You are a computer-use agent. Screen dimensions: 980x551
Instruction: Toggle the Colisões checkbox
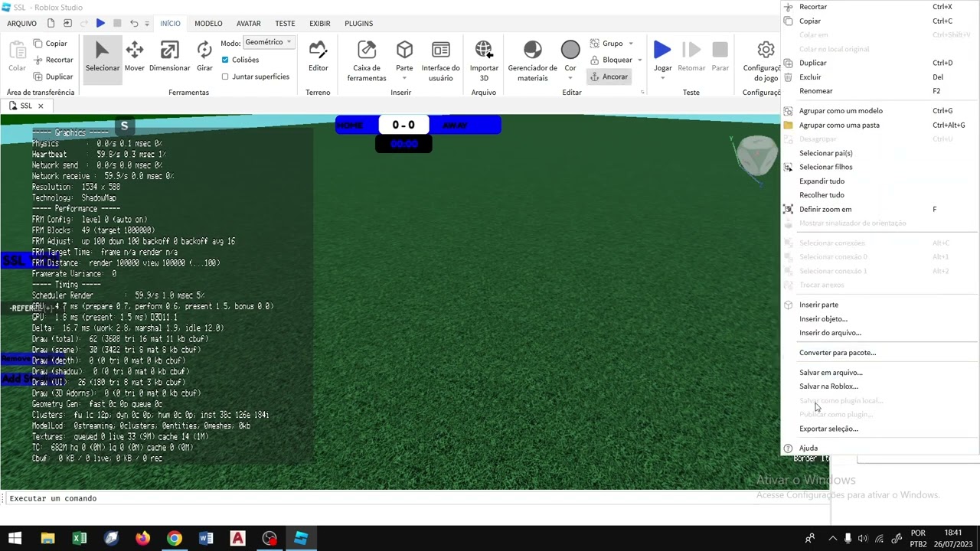pos(225,60)
